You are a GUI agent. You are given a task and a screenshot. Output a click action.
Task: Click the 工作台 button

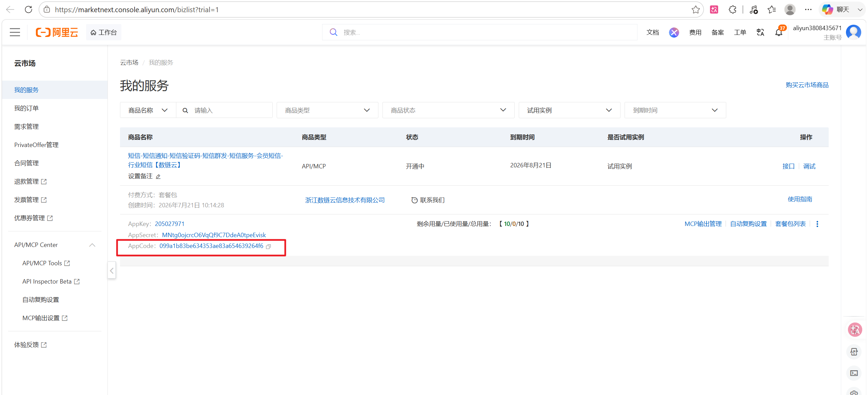tap(103, 32)
